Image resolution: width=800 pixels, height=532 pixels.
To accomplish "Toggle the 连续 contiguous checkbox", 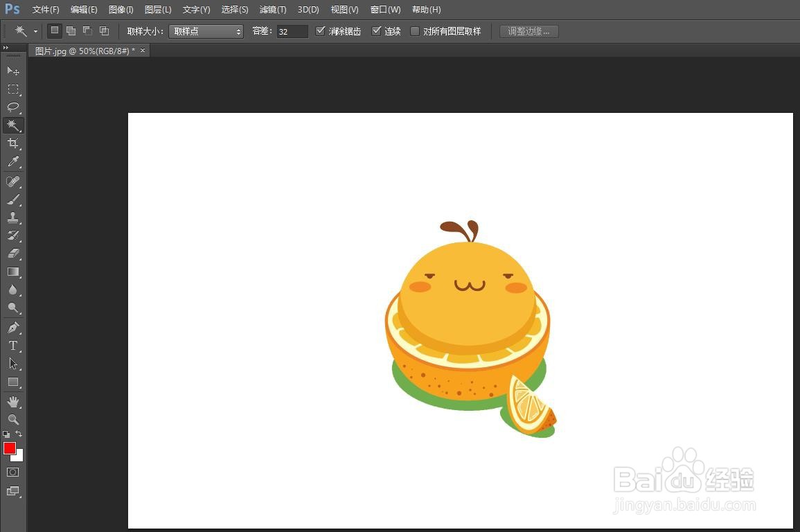I will pyautogui.click(x=377, y=31).
